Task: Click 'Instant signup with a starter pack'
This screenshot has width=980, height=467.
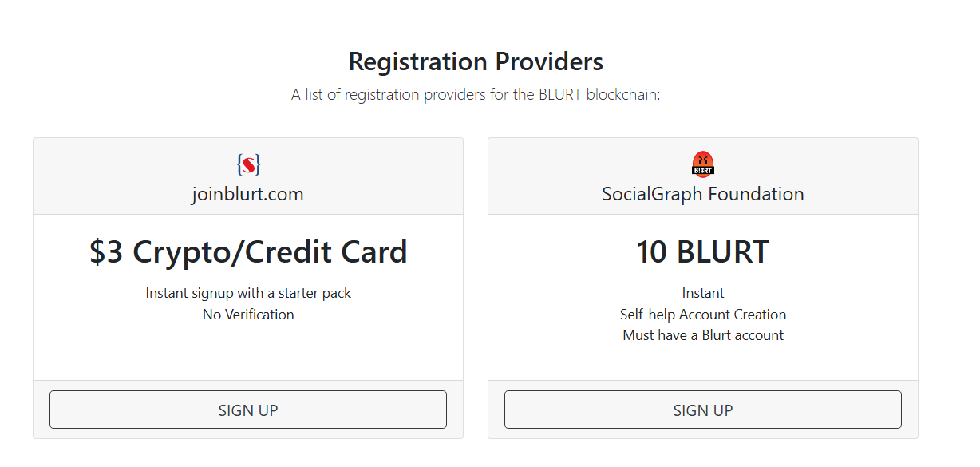Action: 248,293
